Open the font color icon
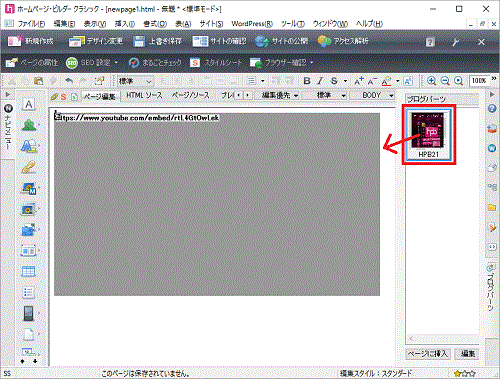The width and height of the screenshot is (500, 379). tap(386, 81)
